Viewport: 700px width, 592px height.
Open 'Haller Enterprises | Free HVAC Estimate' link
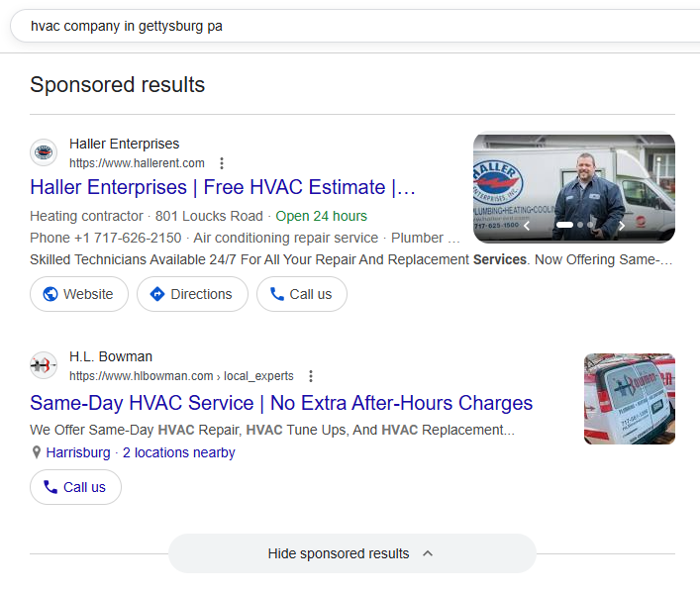coord(223,187)
